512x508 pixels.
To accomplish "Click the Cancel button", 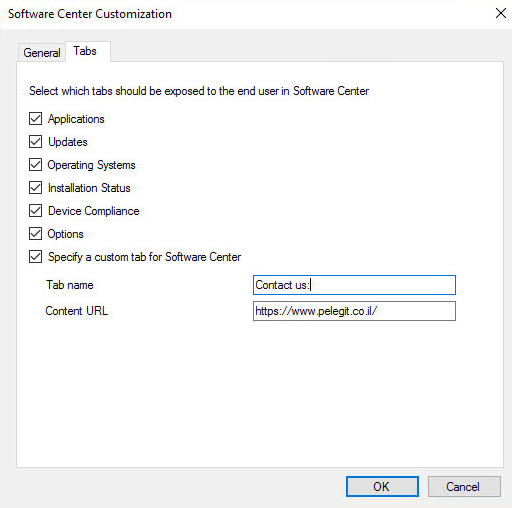I will click(464, 487).
